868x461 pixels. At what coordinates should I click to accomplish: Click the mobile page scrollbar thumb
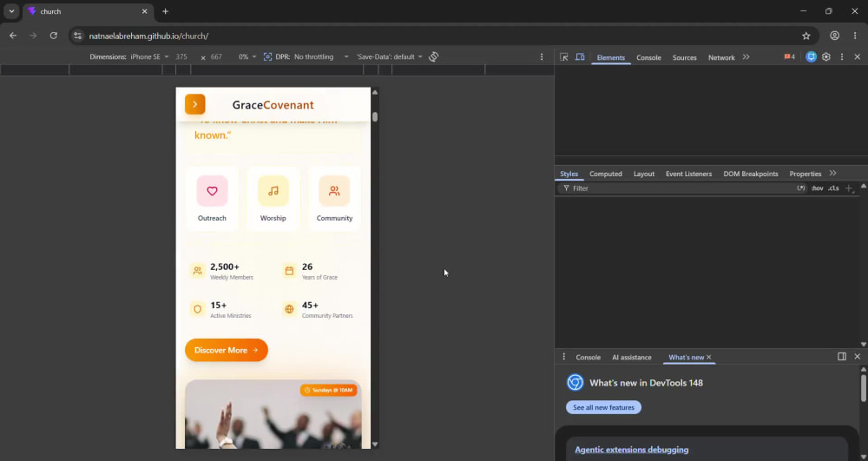point(375,117)
